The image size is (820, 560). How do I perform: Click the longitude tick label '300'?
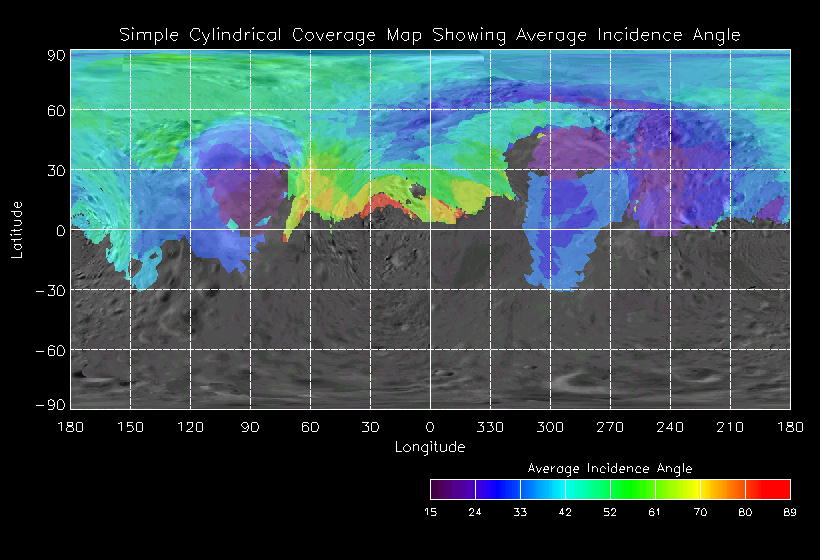coord(550,427)
